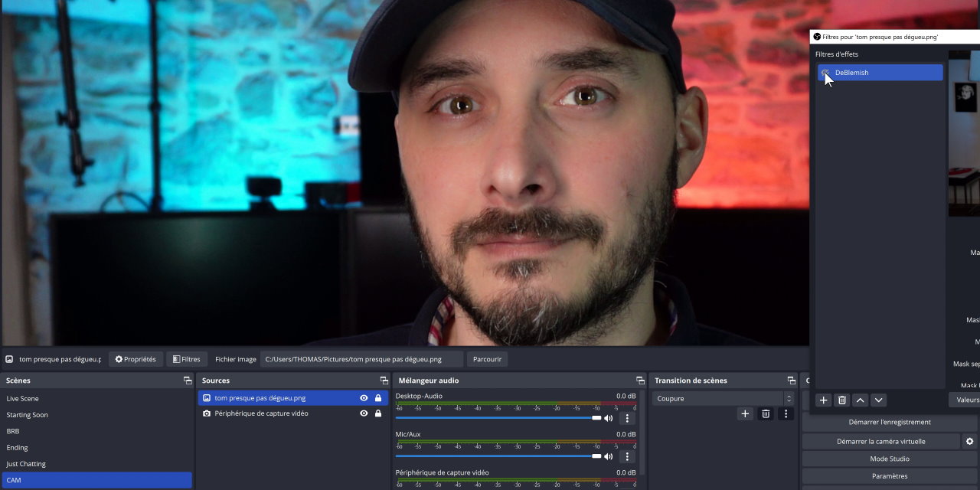Image resolution: width=980 pixels, height=490 pixels.
Task: Click the Propriétés button
Action: 136,359
